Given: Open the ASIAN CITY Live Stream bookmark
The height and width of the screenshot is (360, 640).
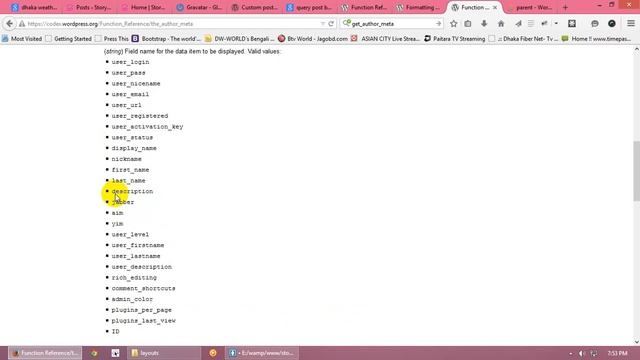Looking at the screenshot, I should pyautogui.click(x=386, y=39).
